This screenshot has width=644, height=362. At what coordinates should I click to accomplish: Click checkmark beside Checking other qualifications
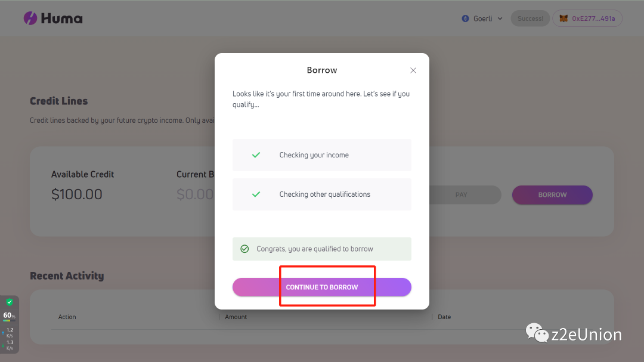point(256,194)
